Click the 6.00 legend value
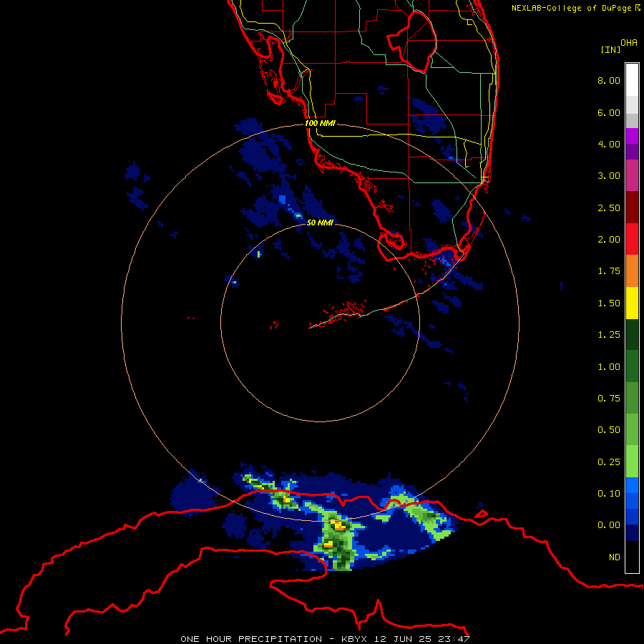Screen dimensions: 644x644 pos(609,112)
